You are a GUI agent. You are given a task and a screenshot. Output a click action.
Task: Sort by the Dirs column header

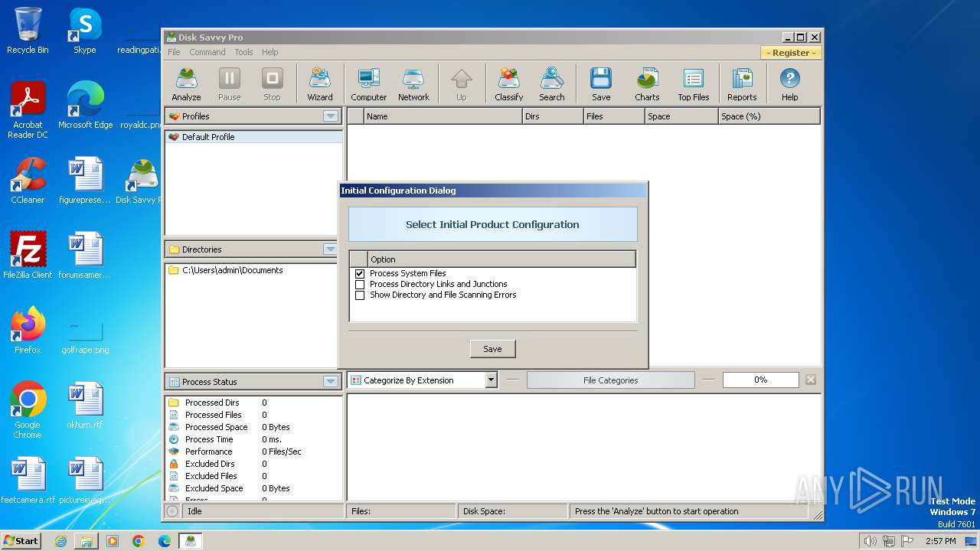[x=553, y=116]
